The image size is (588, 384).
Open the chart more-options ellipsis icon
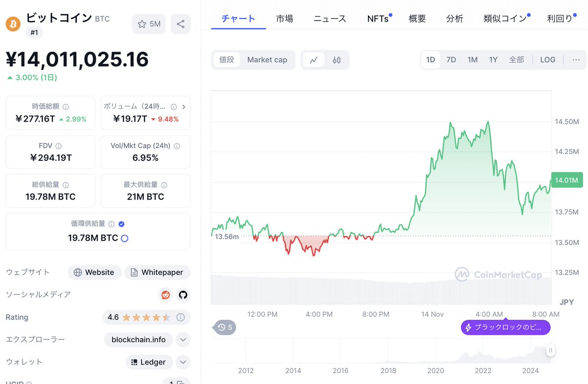tap(575, 59)
